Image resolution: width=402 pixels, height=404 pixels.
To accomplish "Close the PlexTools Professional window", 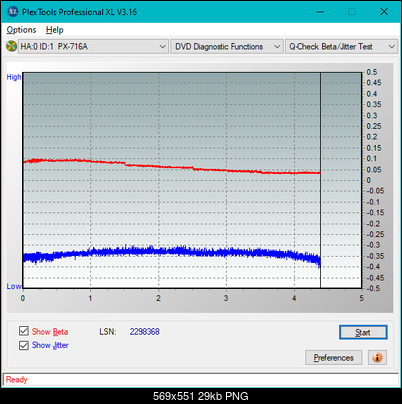I will tap(384, 12).
